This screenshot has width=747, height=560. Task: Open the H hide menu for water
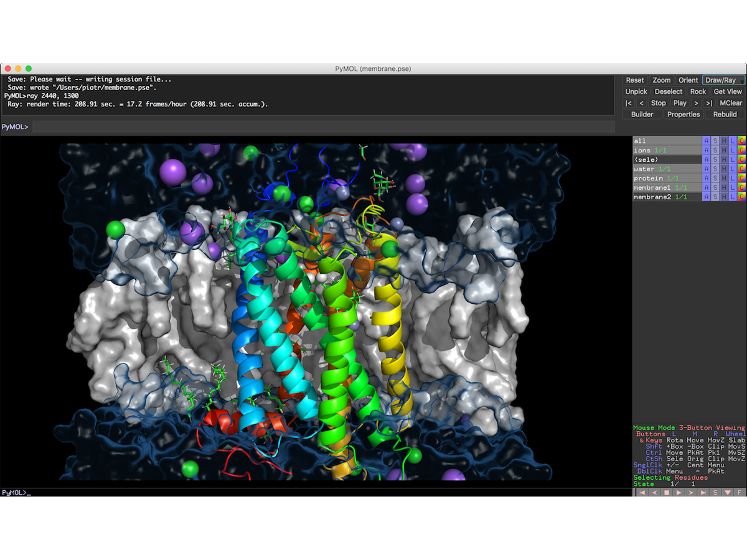[724, 169]
